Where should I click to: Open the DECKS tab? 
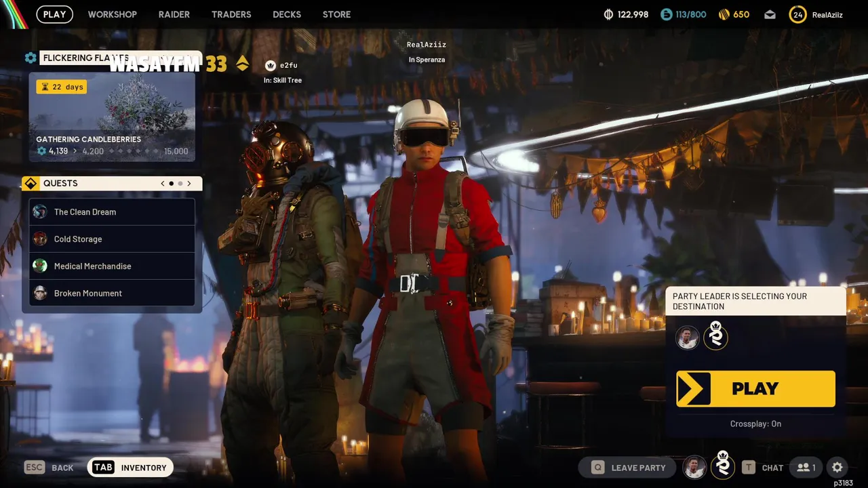(x=287, y=14)
